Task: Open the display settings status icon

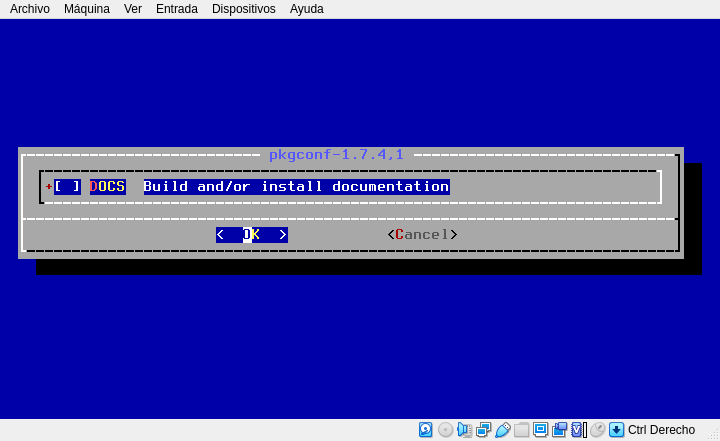Action: (x=540, y=430)
